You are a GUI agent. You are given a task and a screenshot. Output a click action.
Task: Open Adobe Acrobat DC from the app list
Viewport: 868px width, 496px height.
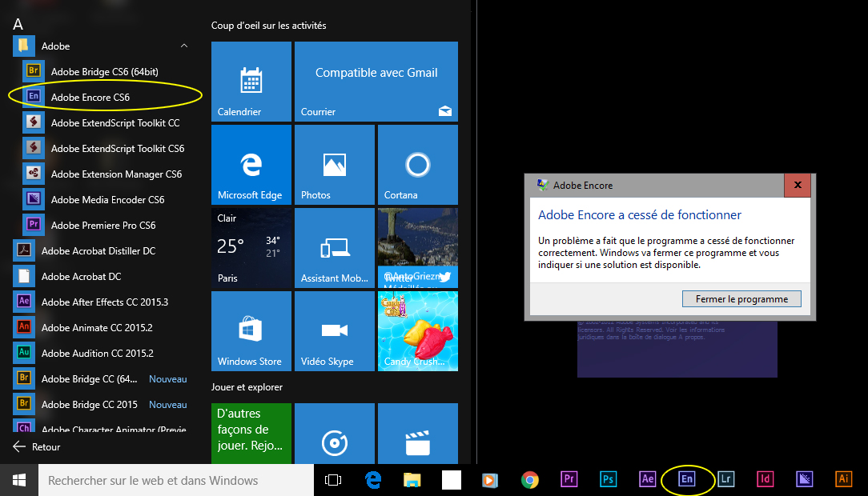point(81,277)
